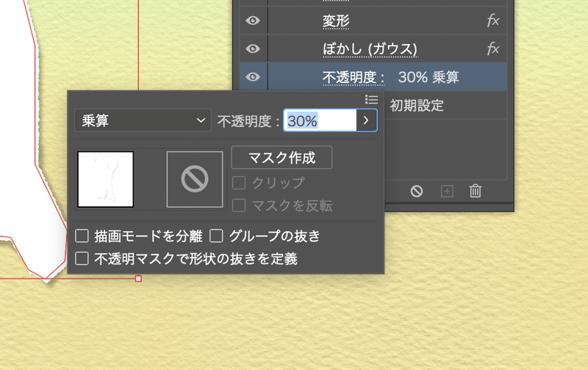Open the transparency panel options menu icon
The image size is (588, 370).
(371, 99)
